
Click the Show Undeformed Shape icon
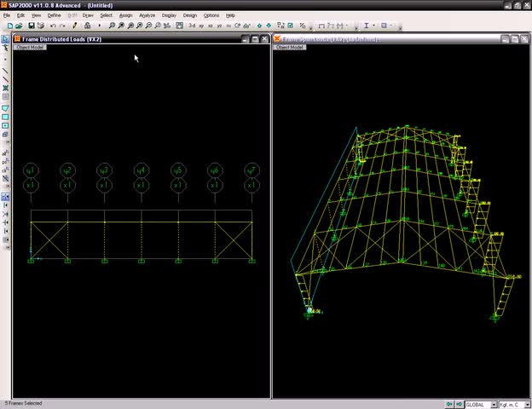tap(321, 26)
